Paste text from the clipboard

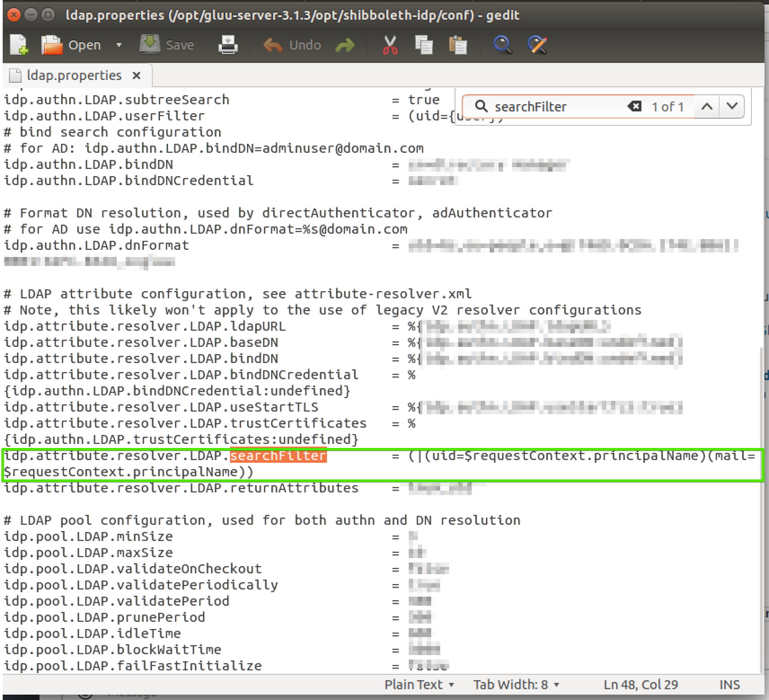tap(458, 44)
